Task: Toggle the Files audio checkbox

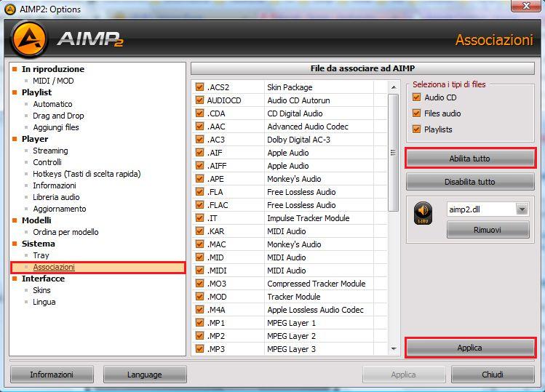Action: 416,113
